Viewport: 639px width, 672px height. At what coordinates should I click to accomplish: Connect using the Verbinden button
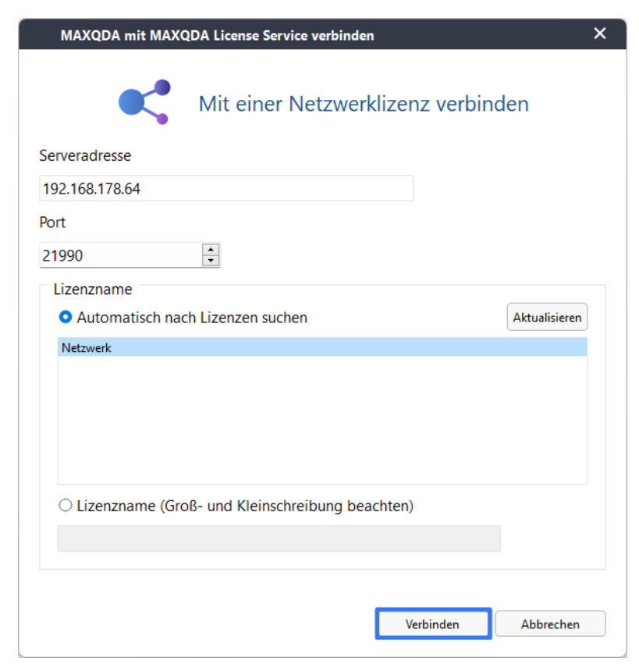point(433,624)
